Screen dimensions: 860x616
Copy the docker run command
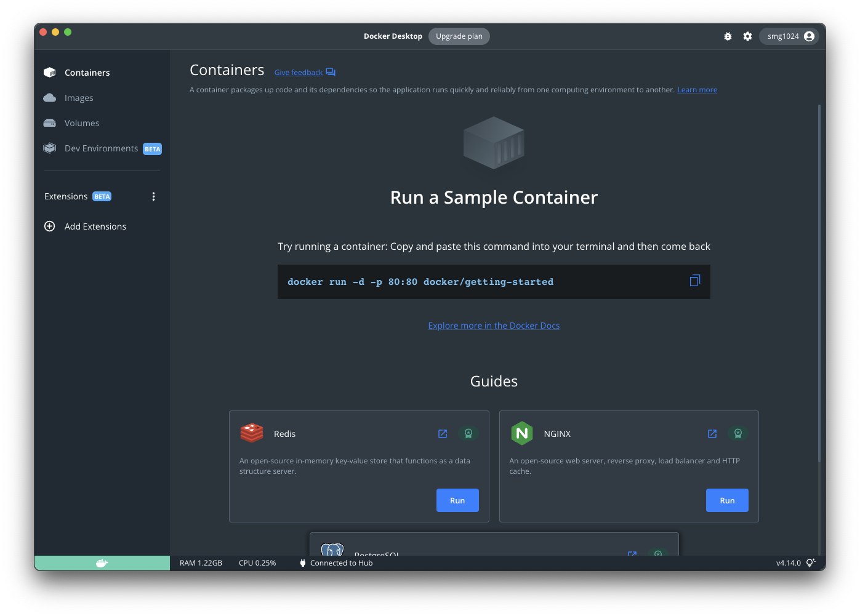695,281
